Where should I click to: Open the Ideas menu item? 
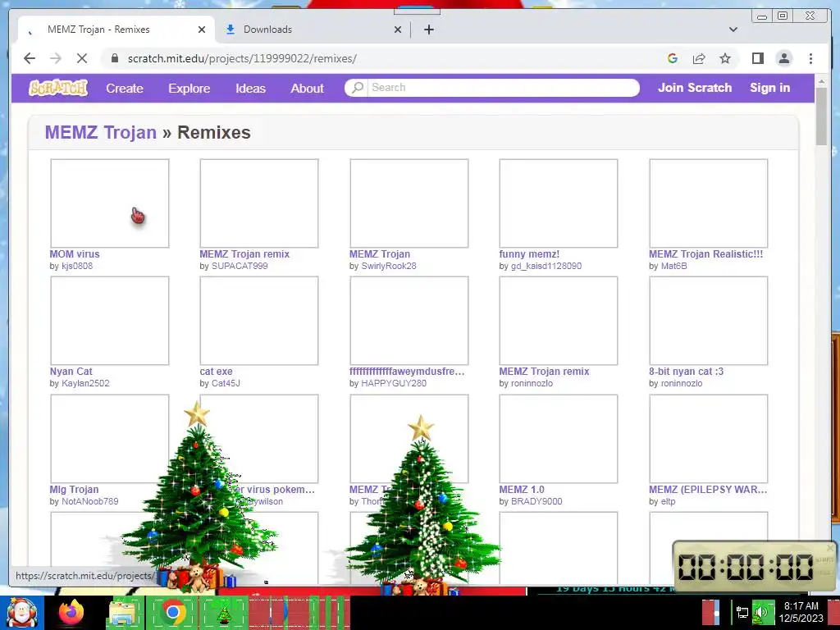click(250, 89)
